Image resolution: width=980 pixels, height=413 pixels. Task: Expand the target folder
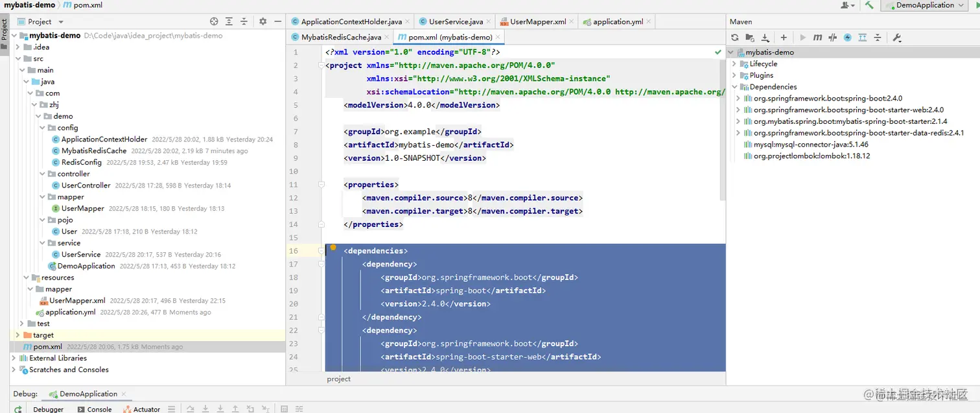[x=18, y=335]
